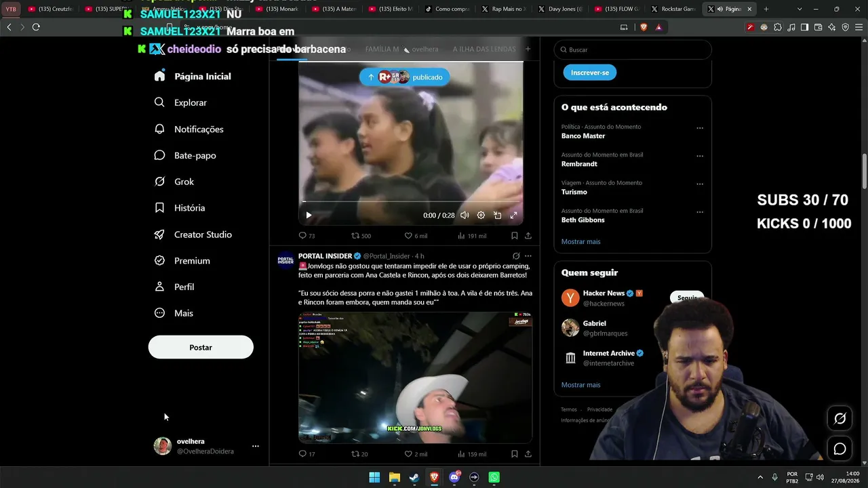Switch to Davy Jones browser tab
The height and width of the screenshot is (488, 868).
[559, 9]
